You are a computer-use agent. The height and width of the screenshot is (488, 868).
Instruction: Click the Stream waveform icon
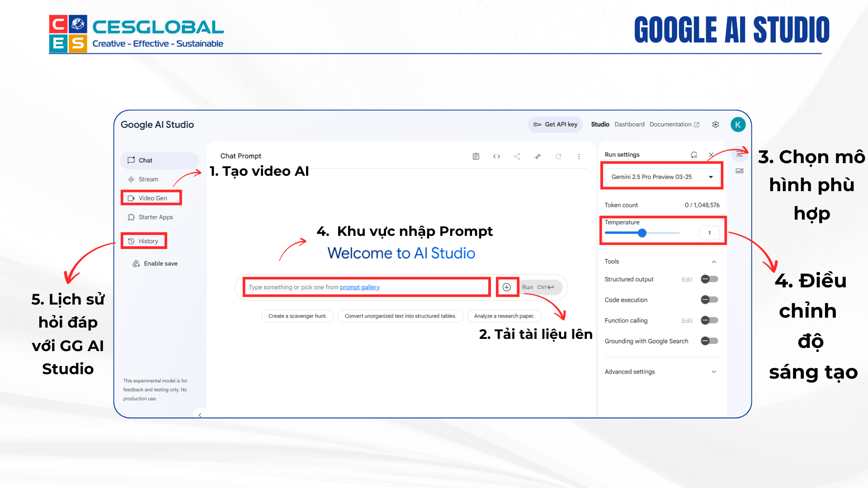click(x=131, y=179)
